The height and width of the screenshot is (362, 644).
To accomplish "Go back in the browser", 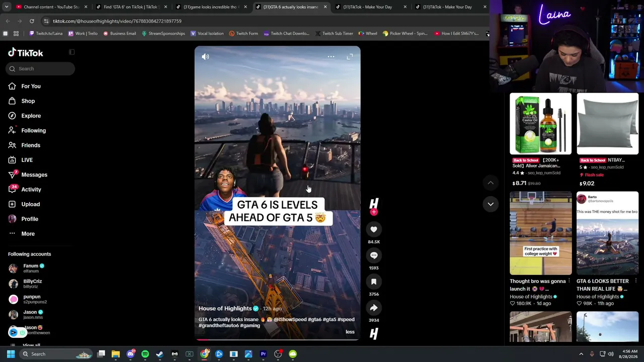I will coord(8,21).
